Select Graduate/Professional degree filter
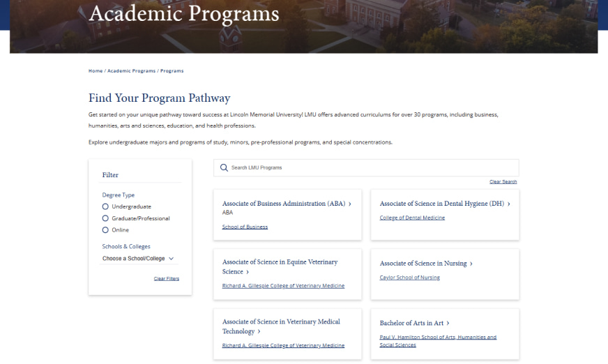This screenshot has width=608, height=364. click(105, 218)
